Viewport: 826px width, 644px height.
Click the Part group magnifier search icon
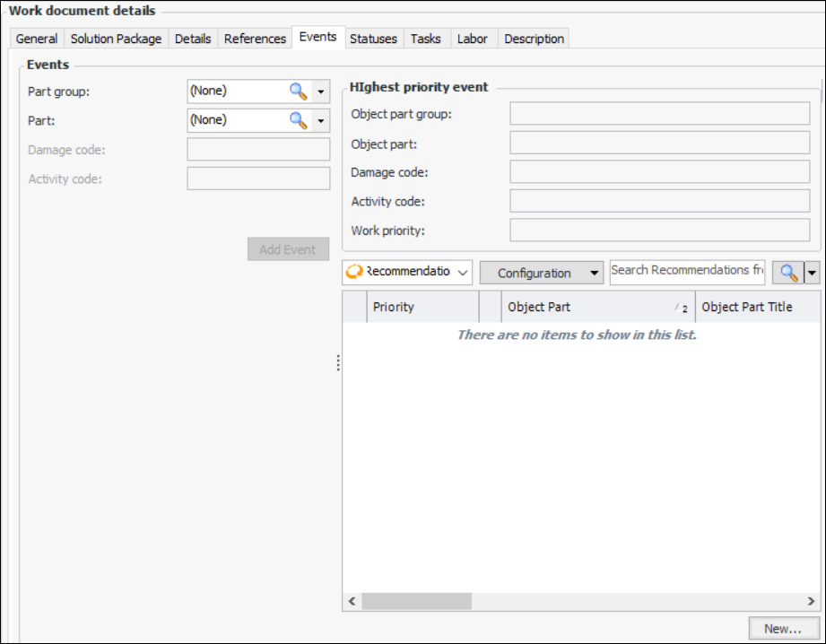click(x=298, y=91)
